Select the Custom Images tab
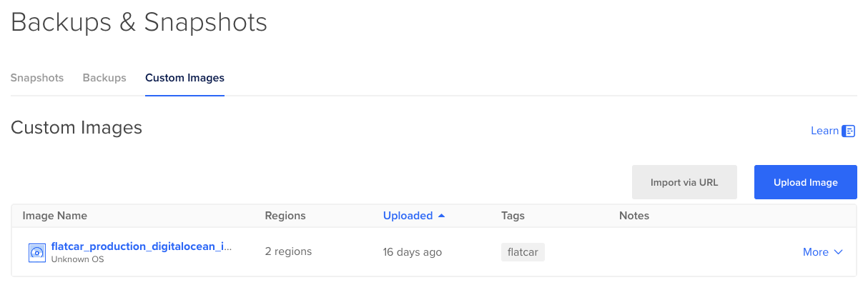Screen dimensions: 868x285 point(184,78)
